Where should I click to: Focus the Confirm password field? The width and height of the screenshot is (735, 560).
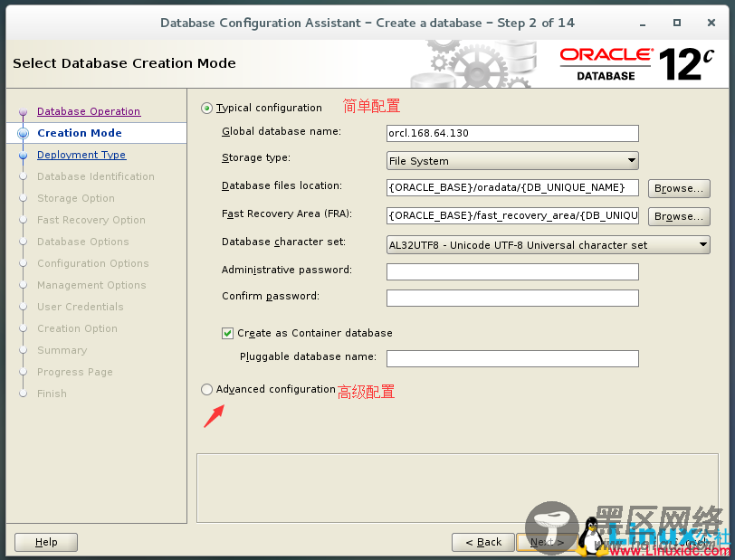512,298
